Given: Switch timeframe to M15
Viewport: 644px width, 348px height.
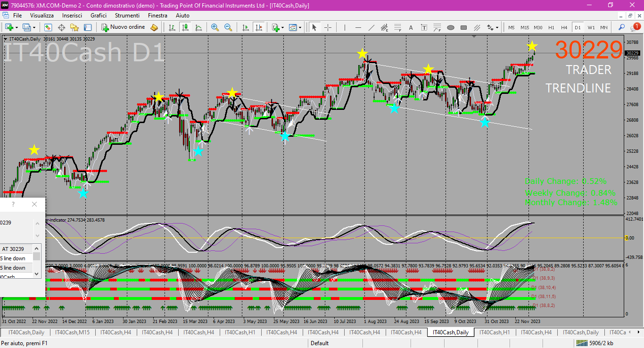Looking at the screenshot, I should tap(525, 27).
